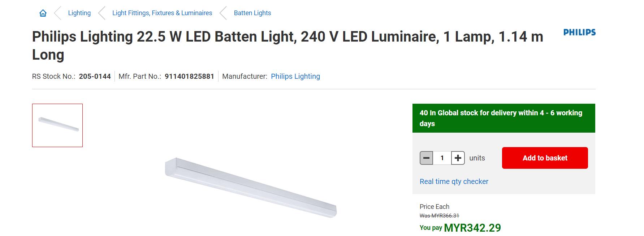Click the green global stock delivery banner
Image resolution: width=644 pixels, height=236 pixels.
503,118
